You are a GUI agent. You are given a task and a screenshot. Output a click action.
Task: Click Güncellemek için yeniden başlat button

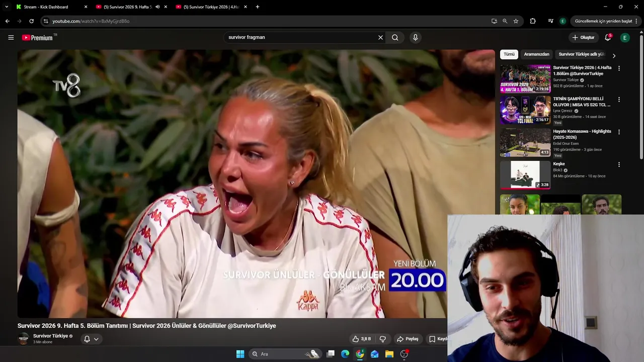[x=603, y=21]
